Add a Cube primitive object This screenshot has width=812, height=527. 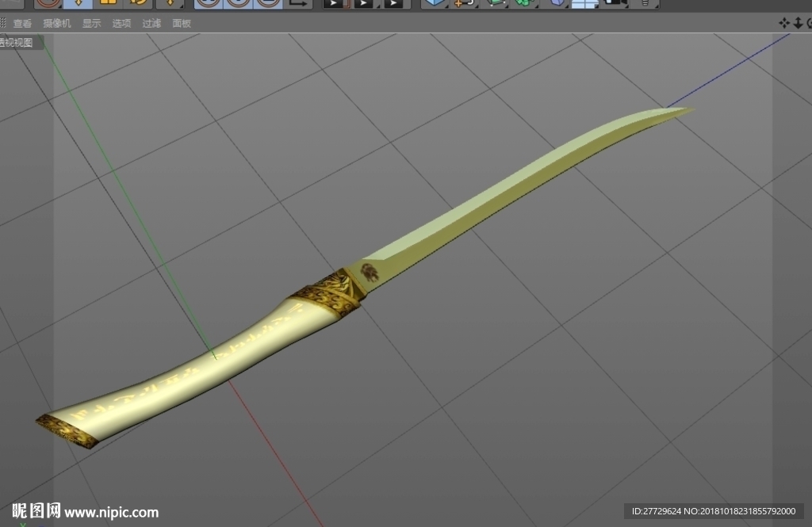pos(434,3)
